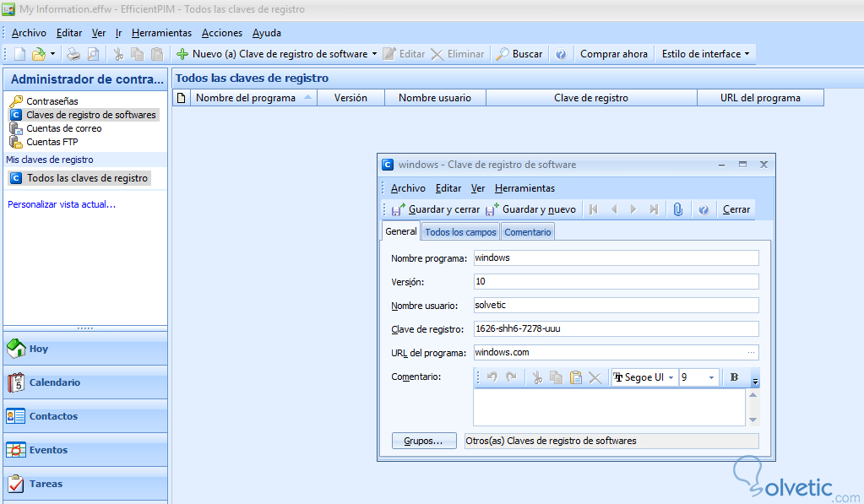Viewport: 864px width, 504px height.
Task: Click Comprar ahora button
Action: [x=614, y=54]
